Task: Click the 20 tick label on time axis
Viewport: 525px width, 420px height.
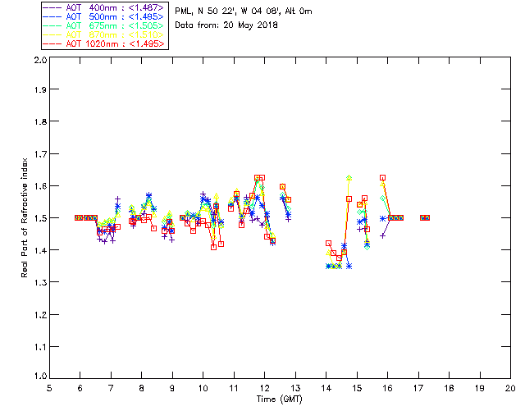Action: (x=510, y=388)
